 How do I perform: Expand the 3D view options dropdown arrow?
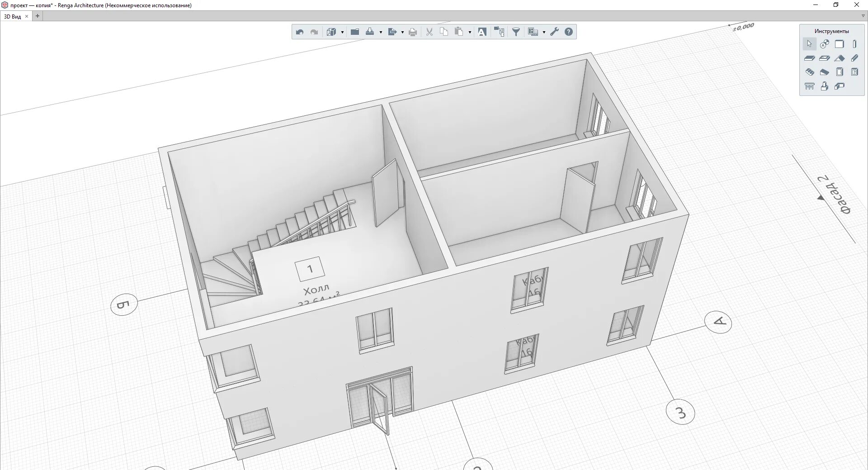342,32
